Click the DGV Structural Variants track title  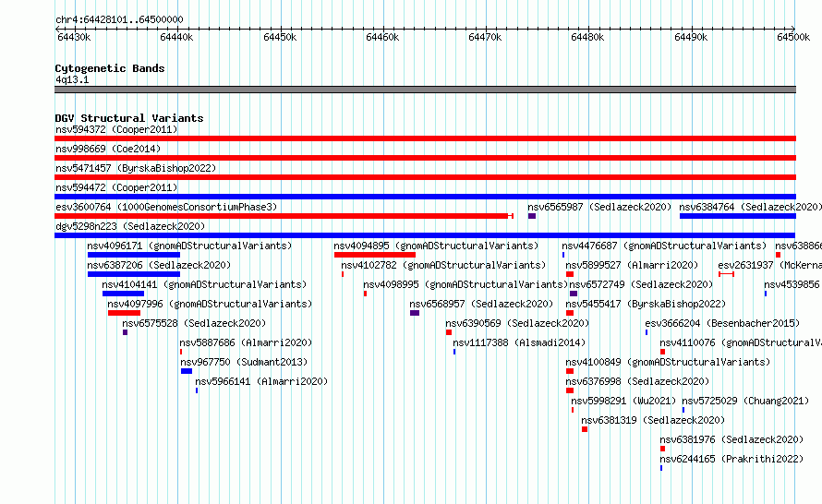pos(129,118)
